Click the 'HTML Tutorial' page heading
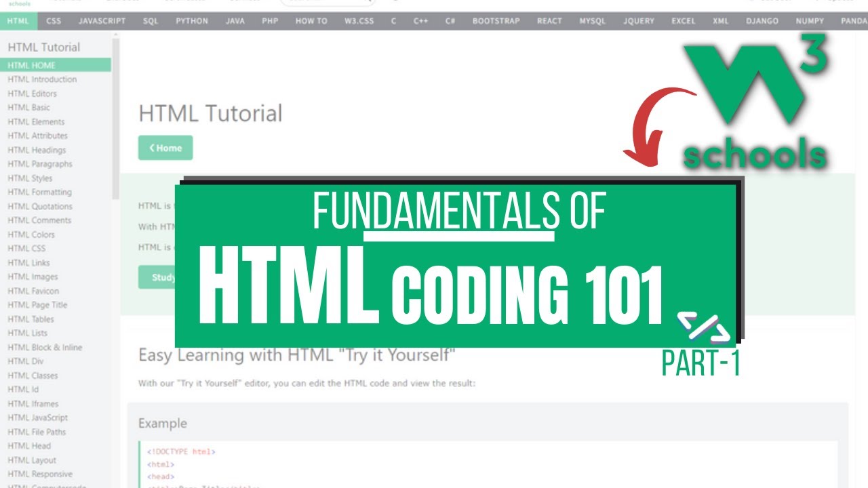 point(210,113)
